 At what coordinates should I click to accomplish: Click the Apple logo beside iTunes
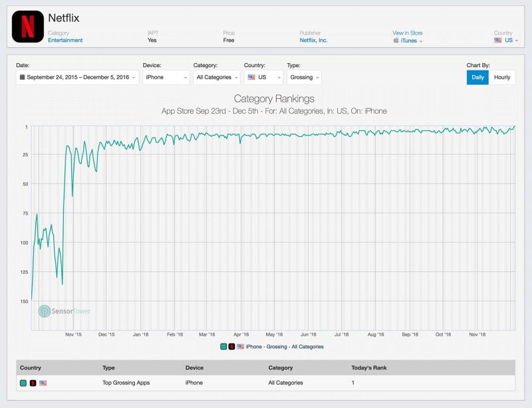(396, 41)
